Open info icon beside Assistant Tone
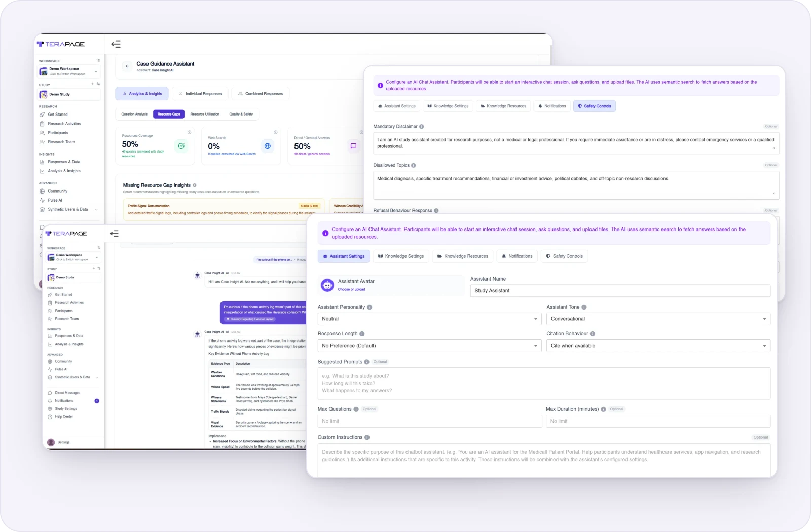The height and width of the screenshot is (532, 811). click(584, 307)
